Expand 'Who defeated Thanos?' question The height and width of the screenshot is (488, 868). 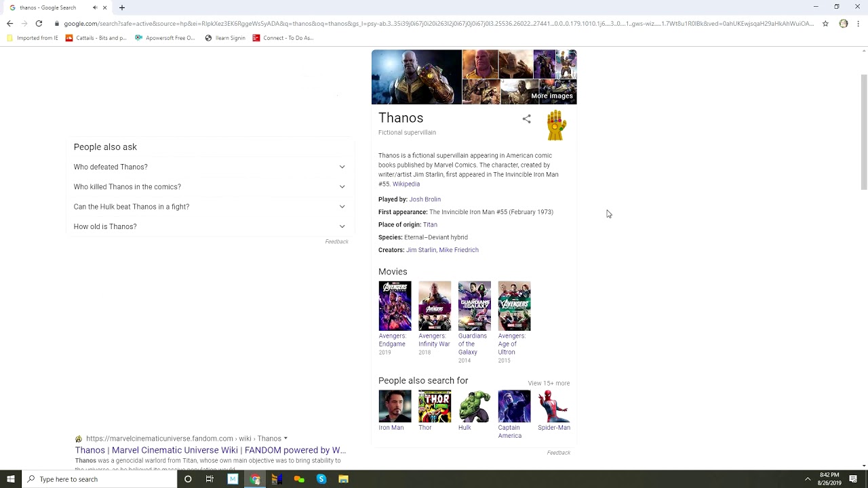coord(210,167)
